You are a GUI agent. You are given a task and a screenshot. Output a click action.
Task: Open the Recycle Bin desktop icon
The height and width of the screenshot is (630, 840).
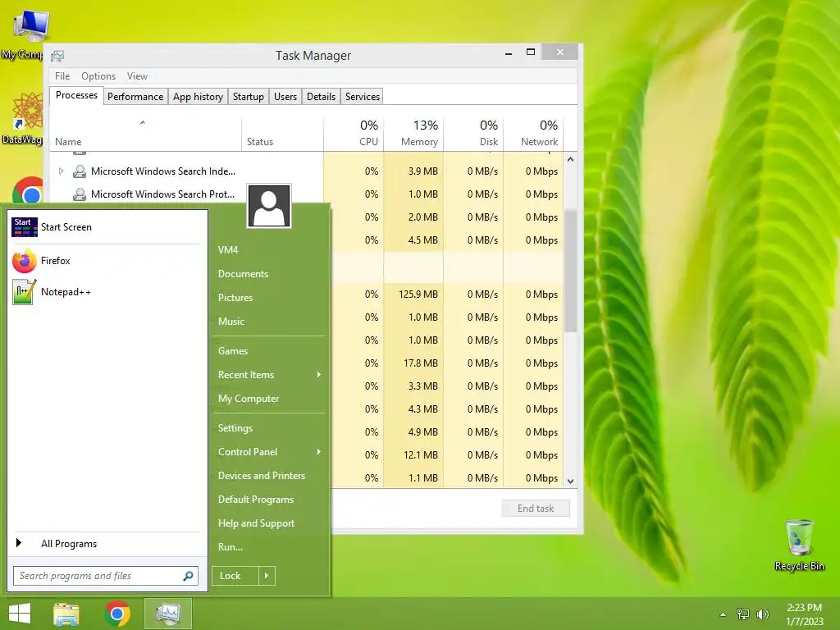pos(799,545)
